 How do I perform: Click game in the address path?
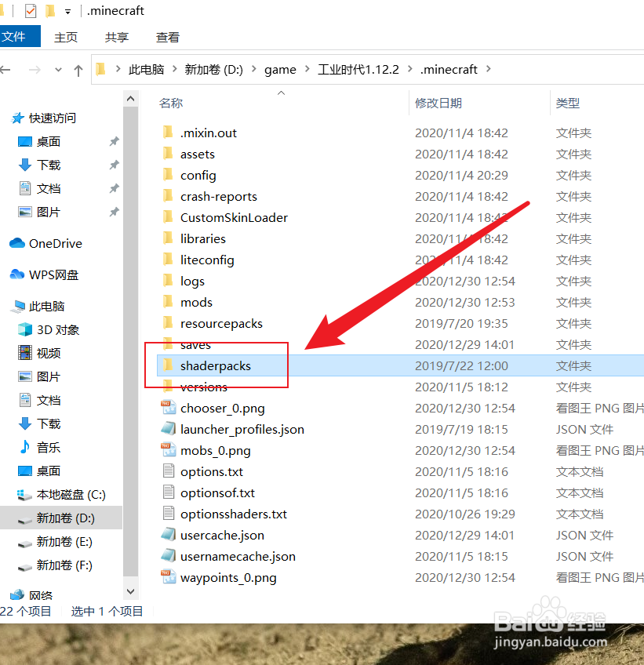280,70
